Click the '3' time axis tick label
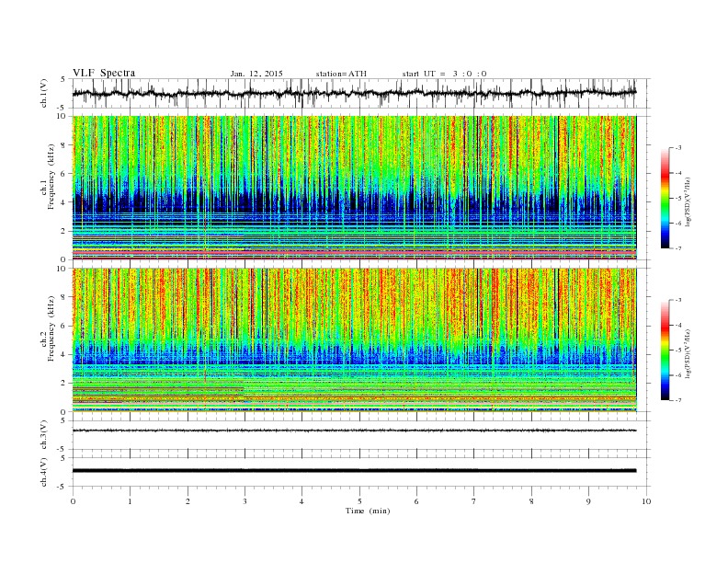728x563 pixels. 245,501
